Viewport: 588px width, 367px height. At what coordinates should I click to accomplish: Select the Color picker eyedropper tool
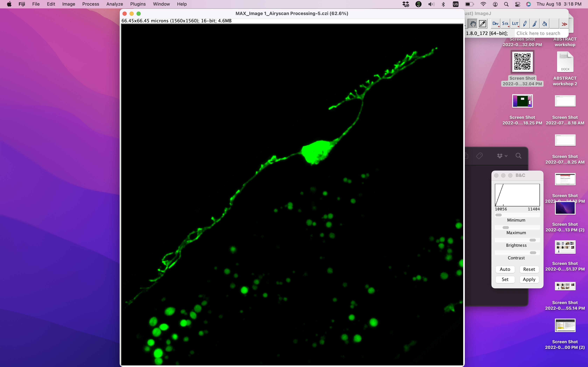pyautogui.click(x=482, y=24)
